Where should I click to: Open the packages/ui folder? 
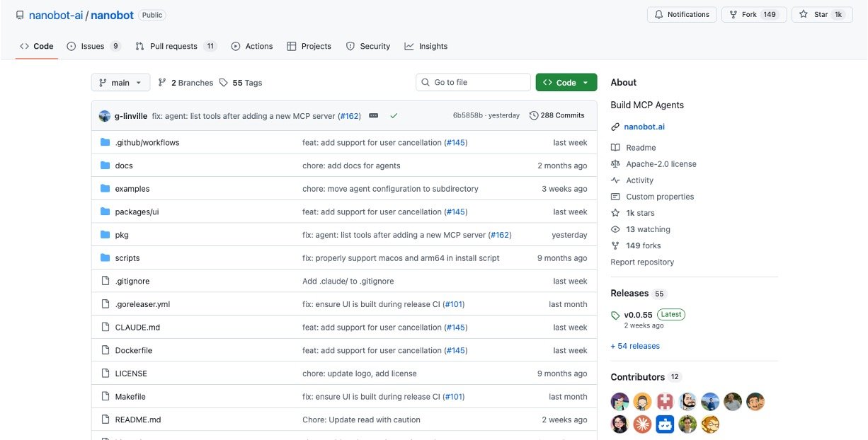137,212
